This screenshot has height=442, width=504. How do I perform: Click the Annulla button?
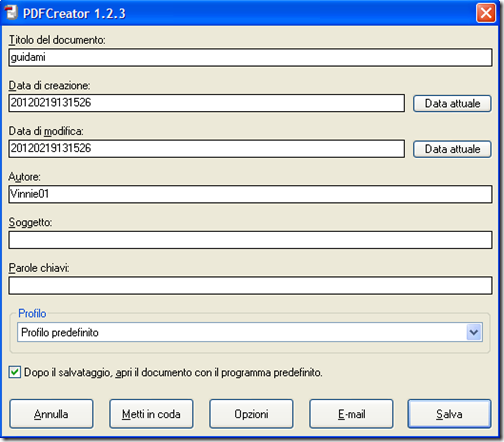pyautogui.click(x=51, y=414)
